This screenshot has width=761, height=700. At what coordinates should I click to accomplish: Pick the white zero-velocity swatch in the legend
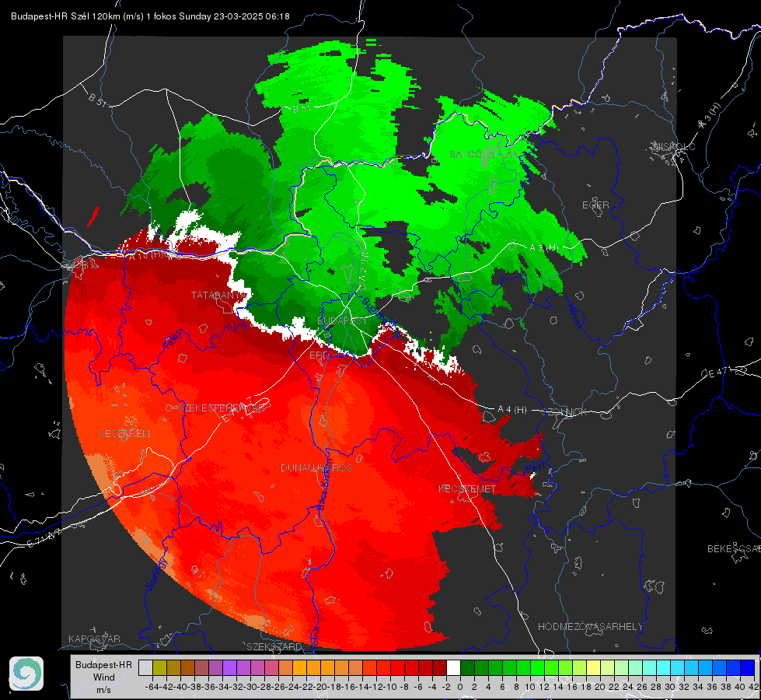[x=453, y=668]
